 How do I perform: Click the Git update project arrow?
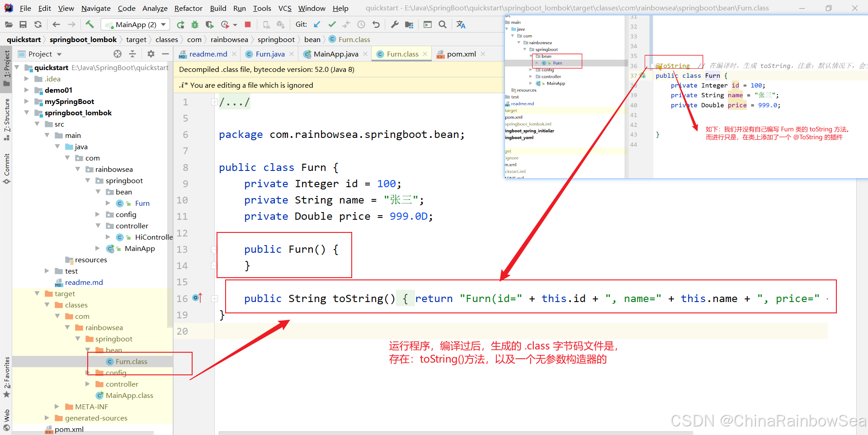coord(317,24)
